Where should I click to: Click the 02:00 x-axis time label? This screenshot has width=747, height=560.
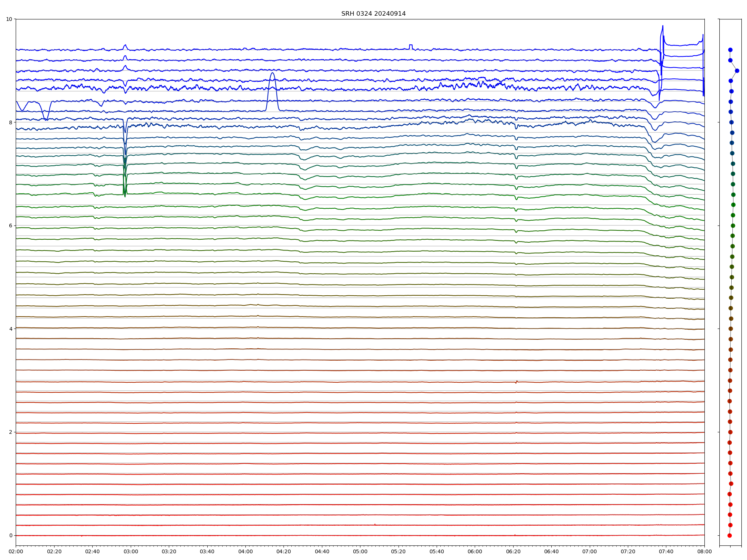[16, 551]
